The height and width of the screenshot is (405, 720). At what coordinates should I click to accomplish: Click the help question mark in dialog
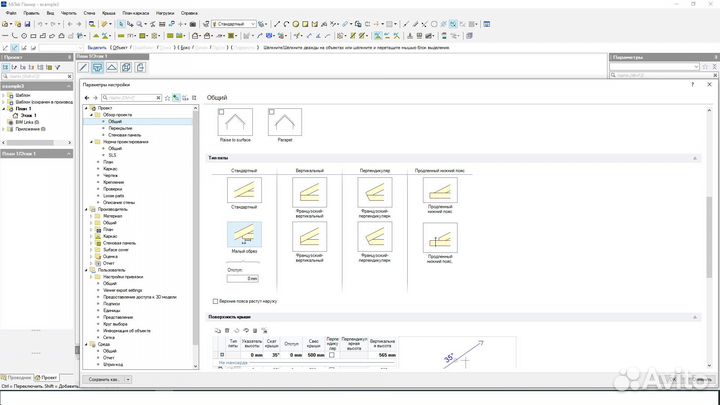click(x=693, y=85)
